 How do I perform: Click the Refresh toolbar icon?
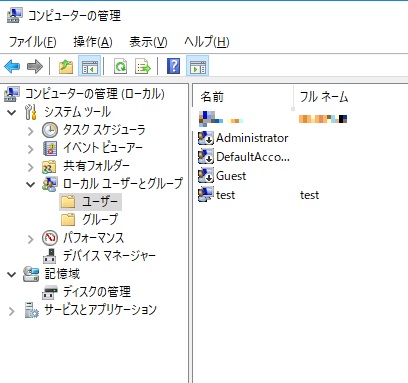coord(120,66)
